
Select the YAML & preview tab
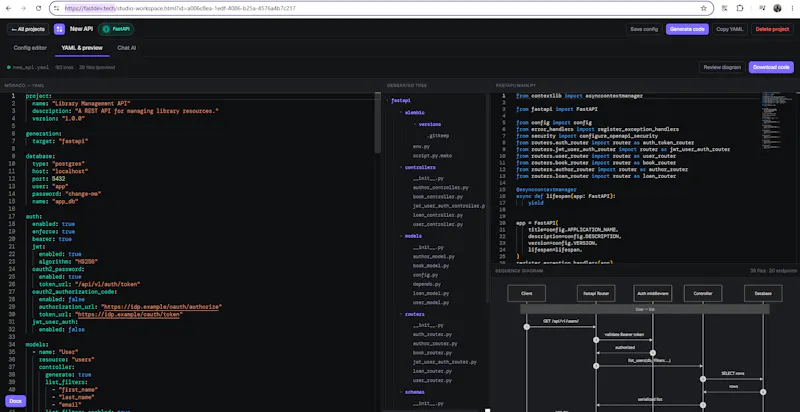pos(82,48)
